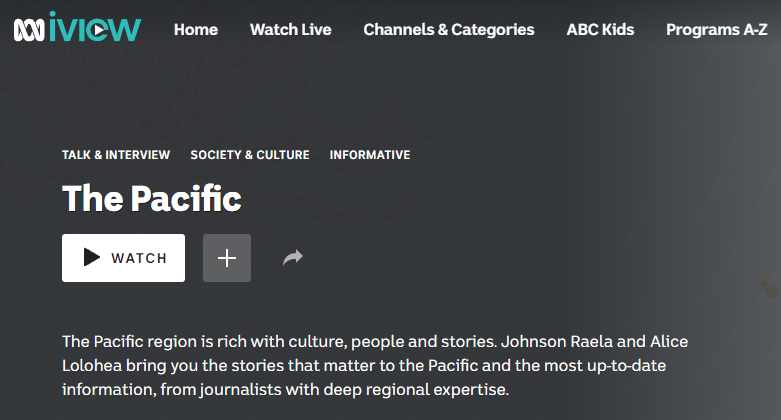Click the play symbol in iview logo
781x420 pixels.
tap(96, 31)
